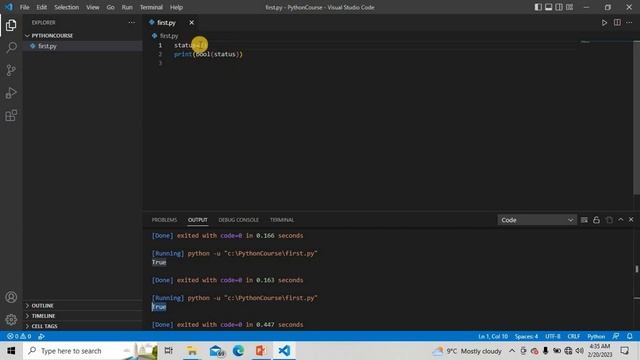Image resolution: width=640 pixels, height=360 pixels.
Task: Open File Explorer from the taskbar
Action: tap(192, 351)
